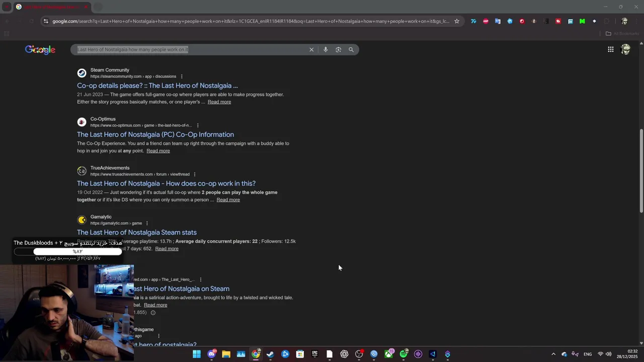Open TrueAchievements co-op forum result

pos(166,184)
